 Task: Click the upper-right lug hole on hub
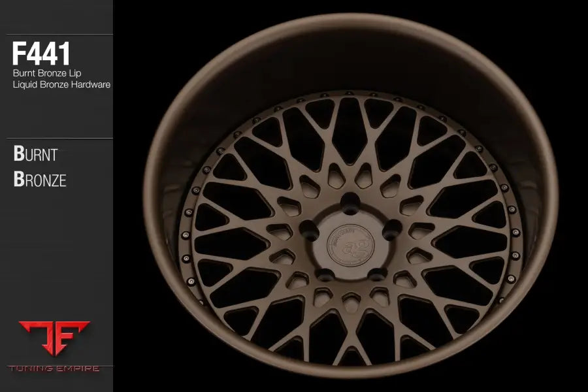[x=391, y=229]
